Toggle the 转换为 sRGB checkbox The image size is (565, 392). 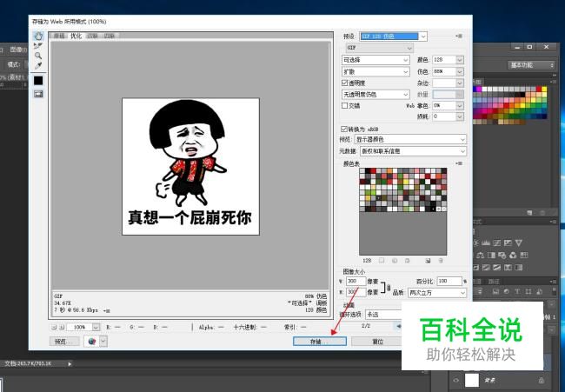[344, 129]
